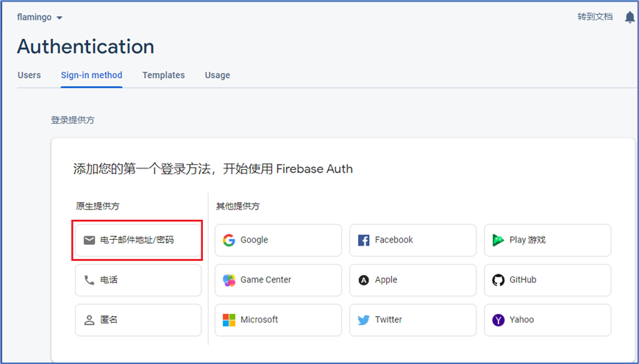The width and height of the screenshot is (639, 364).
Task: Open the 转到文档 docs link
Action: pyautogui.click(x=594, y=17)
